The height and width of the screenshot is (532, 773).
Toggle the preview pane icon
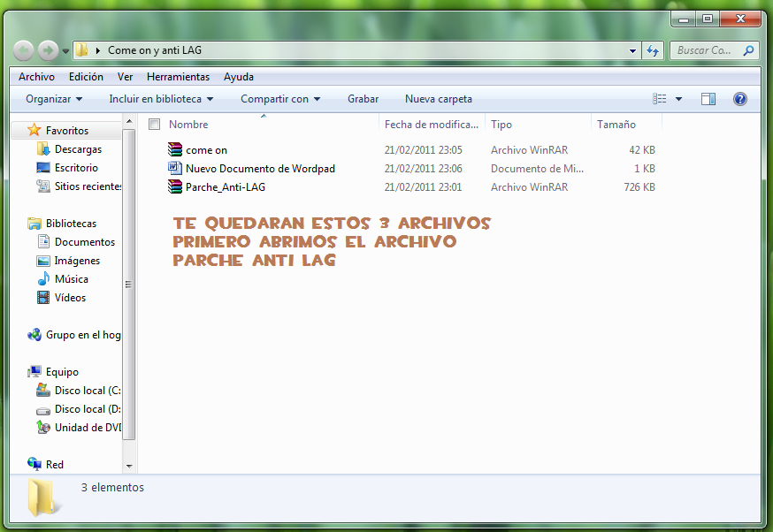[x=708, y=98]
